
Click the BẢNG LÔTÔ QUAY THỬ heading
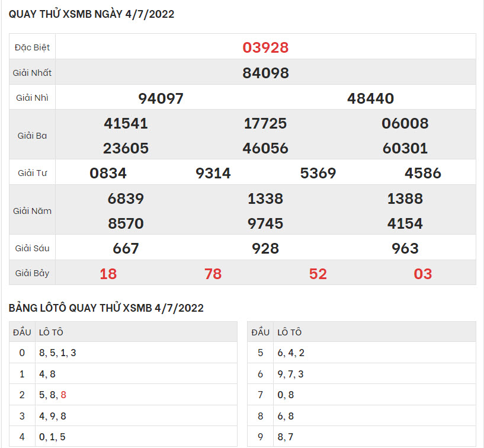(x=107, y=308)
